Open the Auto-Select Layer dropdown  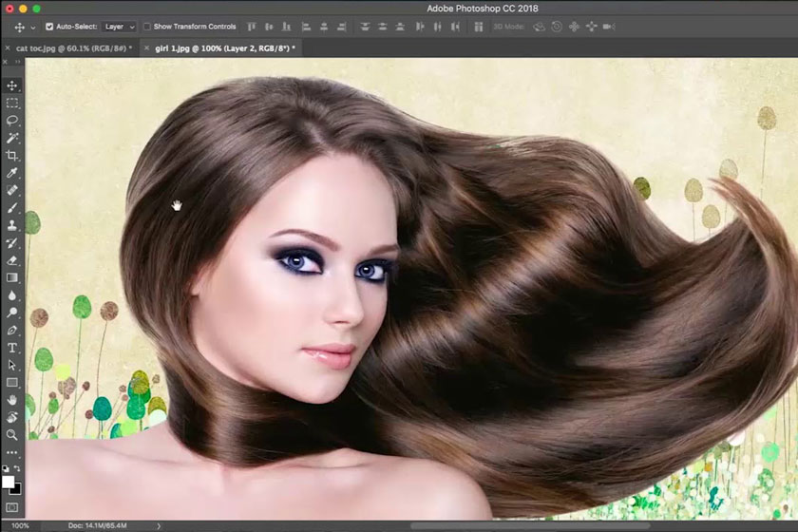pos(119,27)
